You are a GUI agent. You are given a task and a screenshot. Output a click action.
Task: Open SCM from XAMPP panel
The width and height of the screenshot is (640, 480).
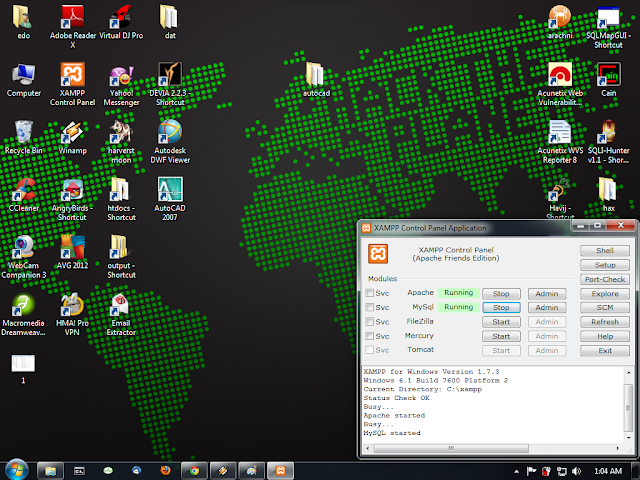[x=605, y=307]
